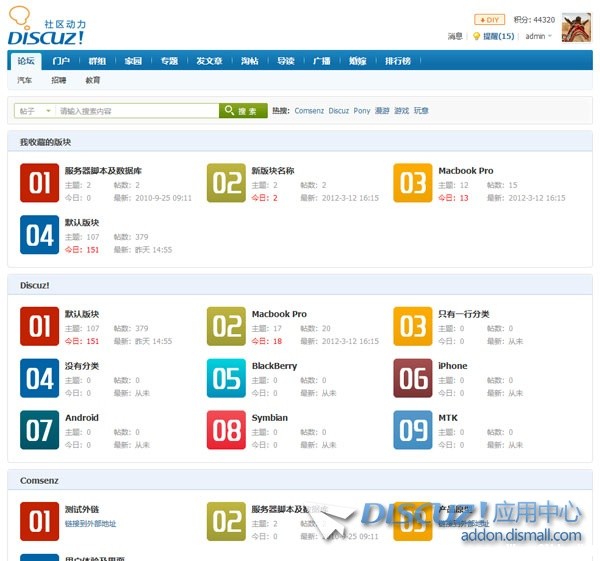Open the red 01 服务器脚本及数据库 forum icon
Image resolution: width=600 pixels, height=561 pixels.
[39, 183]
